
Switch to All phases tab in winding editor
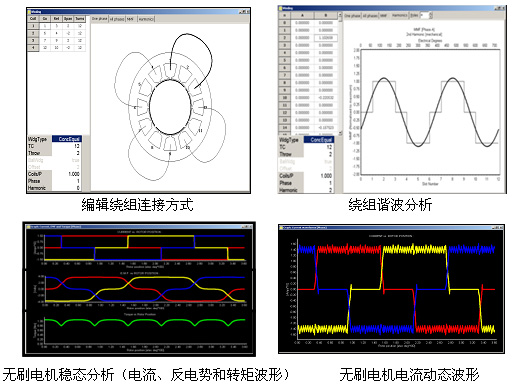117,19
